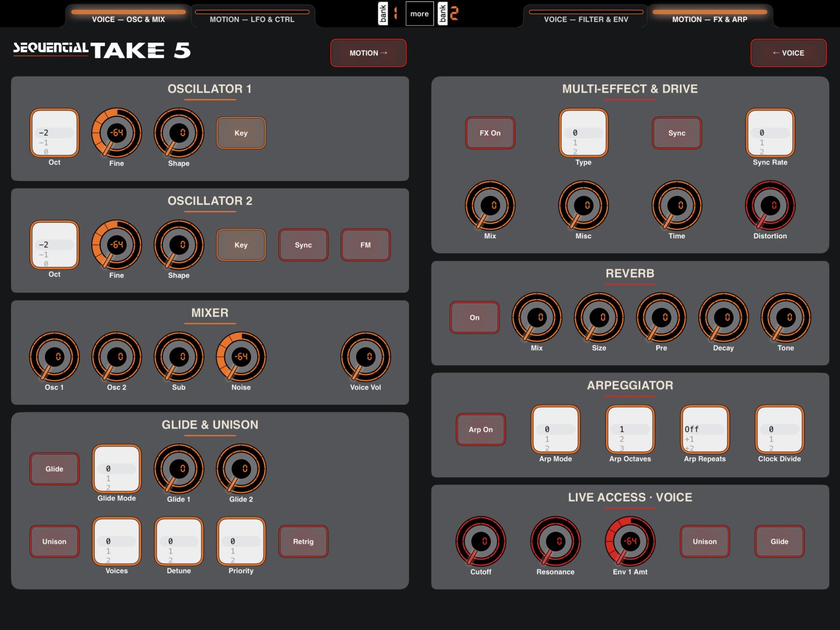The image size is (840, 630).
Task: Open the Glide Mode selector
Action: tap(116, 469)
